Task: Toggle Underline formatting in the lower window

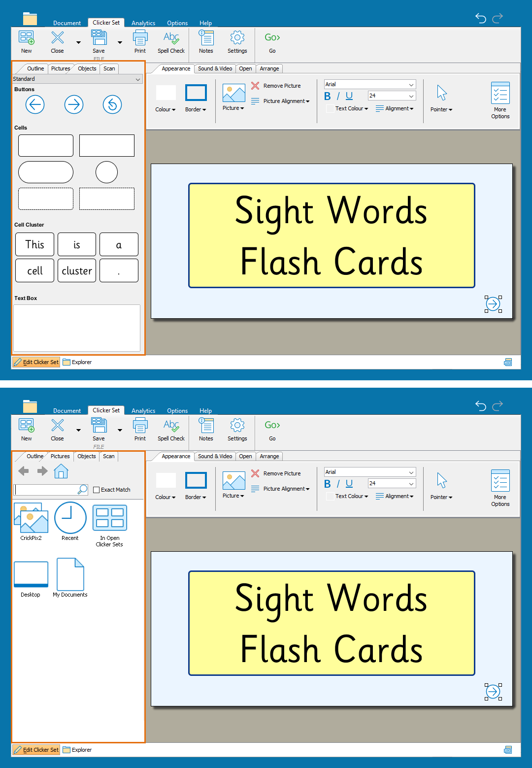Action: point(349,484)
